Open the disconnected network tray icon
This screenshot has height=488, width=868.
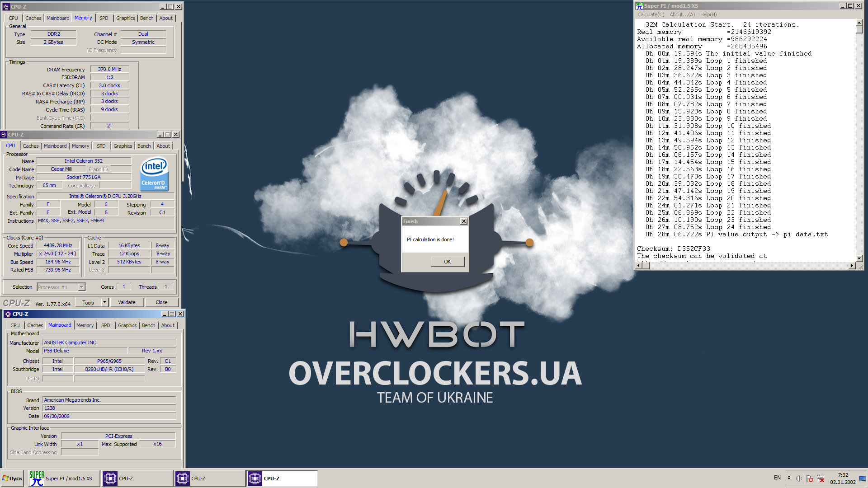821,479
